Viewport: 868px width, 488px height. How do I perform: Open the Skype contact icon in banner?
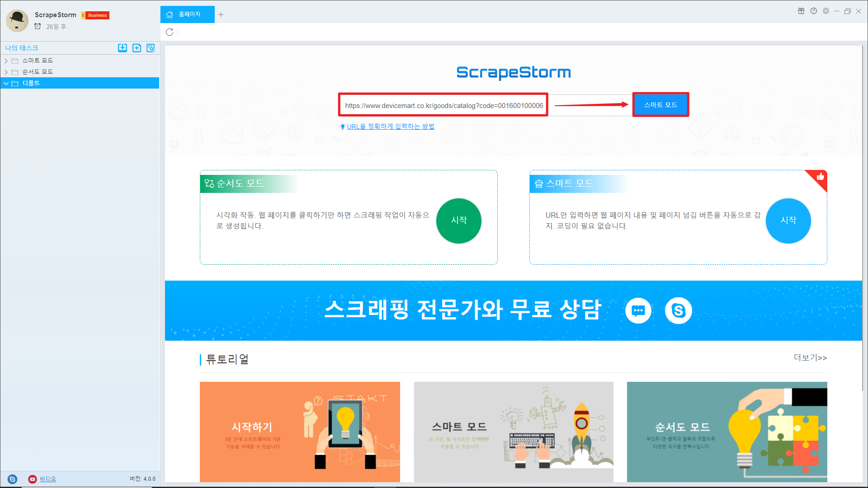coord(678,311)
